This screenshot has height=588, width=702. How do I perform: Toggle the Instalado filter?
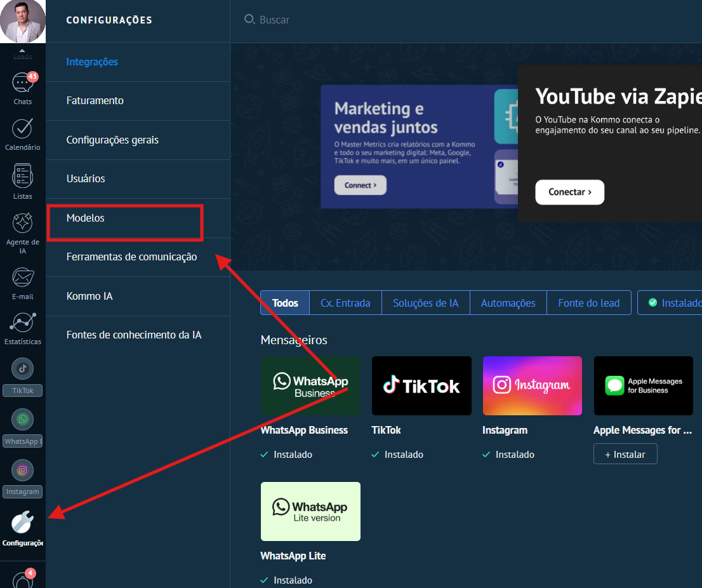[x=670, y=303]
